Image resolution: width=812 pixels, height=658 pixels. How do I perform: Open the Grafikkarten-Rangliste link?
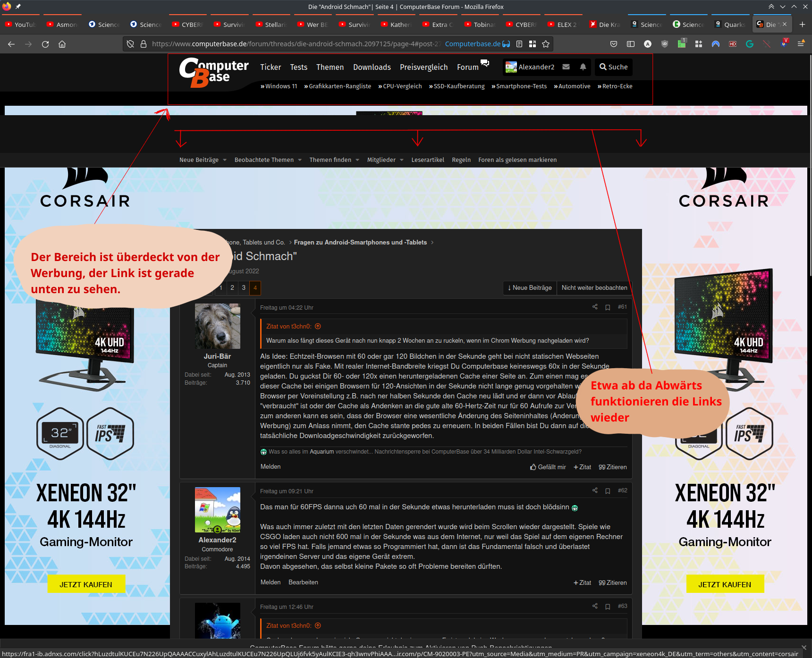click(338, 86)
